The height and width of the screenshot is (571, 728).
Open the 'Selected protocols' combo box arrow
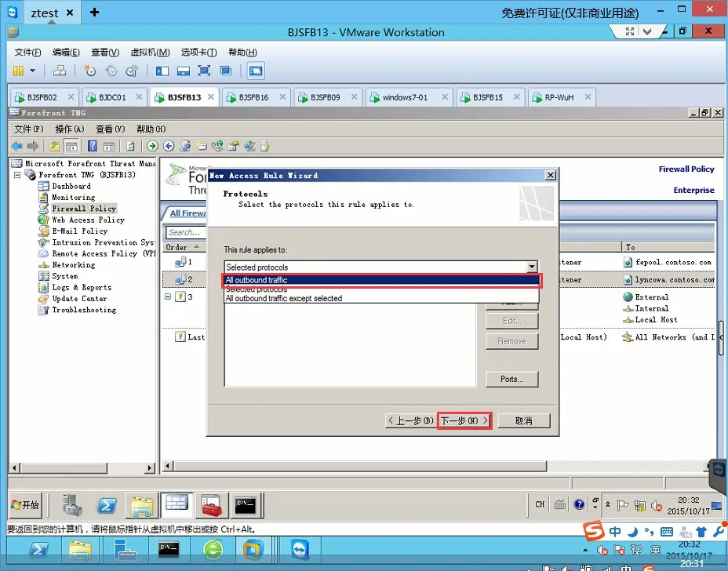pos(532,267)
